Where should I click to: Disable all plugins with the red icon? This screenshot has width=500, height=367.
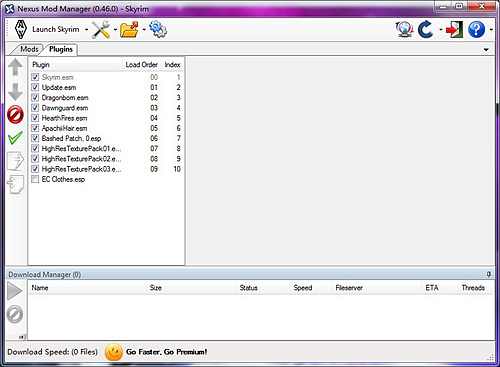click(15, 115)
